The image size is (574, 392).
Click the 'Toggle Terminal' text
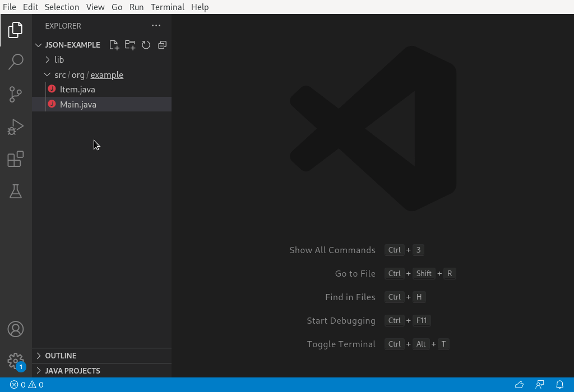(341, 344)
